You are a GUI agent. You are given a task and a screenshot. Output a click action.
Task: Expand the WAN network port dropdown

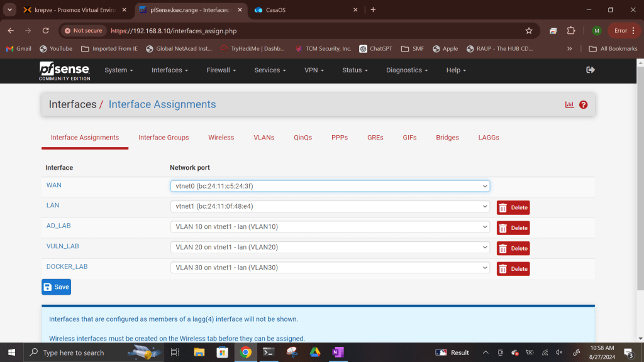[330, 186]
